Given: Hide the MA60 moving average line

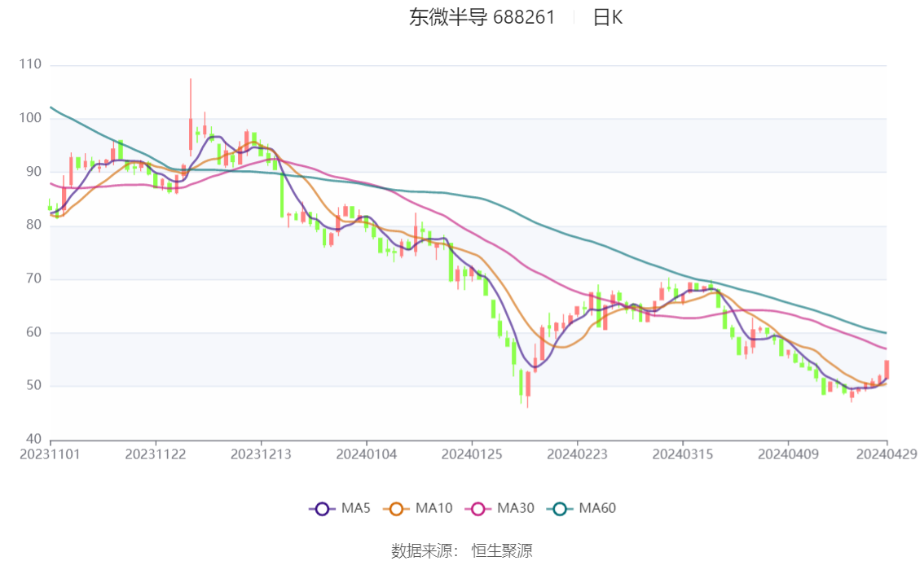Looking at the screenshot, I should tap(583, 509).
